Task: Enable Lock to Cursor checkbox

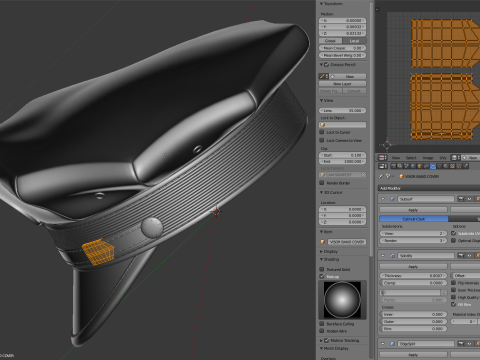Action: click(x=322, y=132)
